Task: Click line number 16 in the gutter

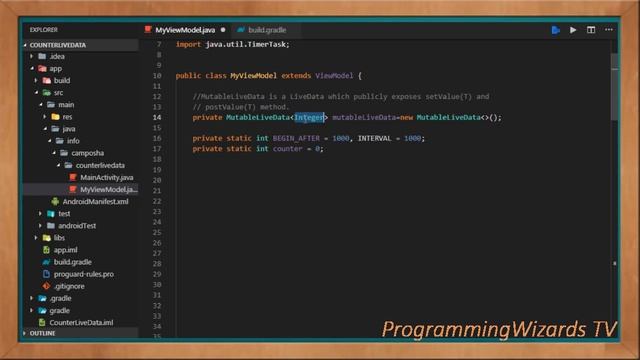Action: tap(157, 138)
